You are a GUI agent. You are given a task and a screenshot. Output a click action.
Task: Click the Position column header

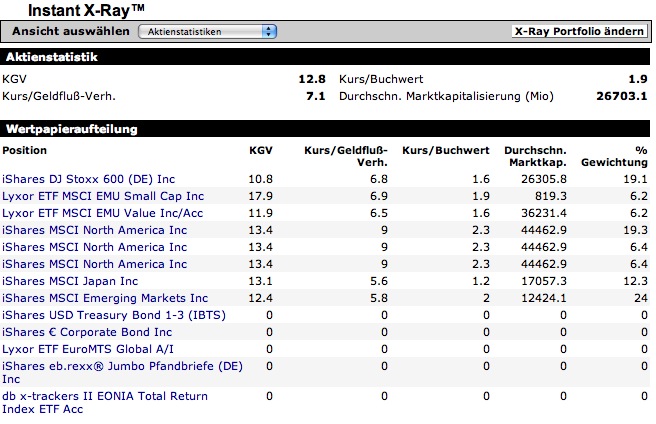click(x=25, y=151)
